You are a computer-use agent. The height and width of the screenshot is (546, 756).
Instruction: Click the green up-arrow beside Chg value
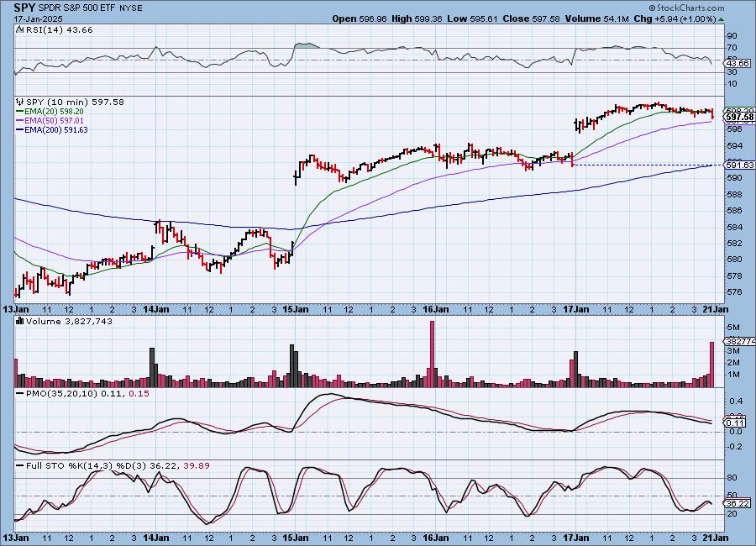(721, 20)
